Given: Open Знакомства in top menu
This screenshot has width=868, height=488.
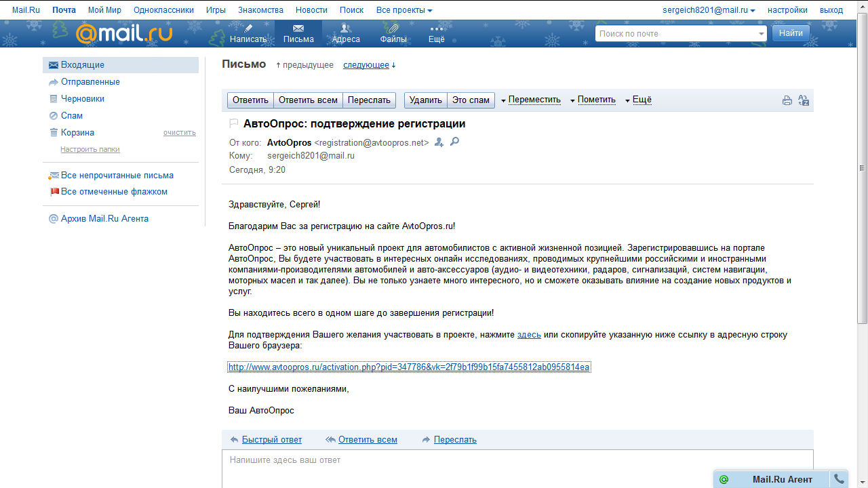Looking at the screenshot, I should pos(260,10).
